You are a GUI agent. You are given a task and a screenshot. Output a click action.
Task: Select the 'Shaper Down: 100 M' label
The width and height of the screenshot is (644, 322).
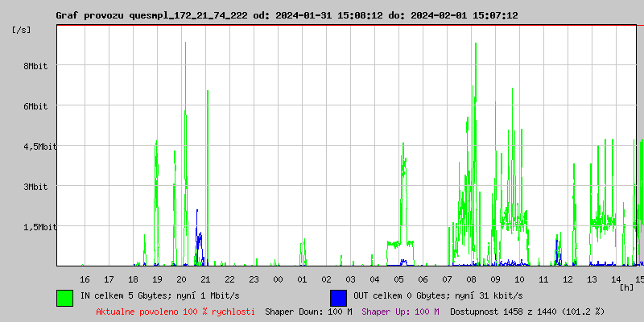coord(308,312)
